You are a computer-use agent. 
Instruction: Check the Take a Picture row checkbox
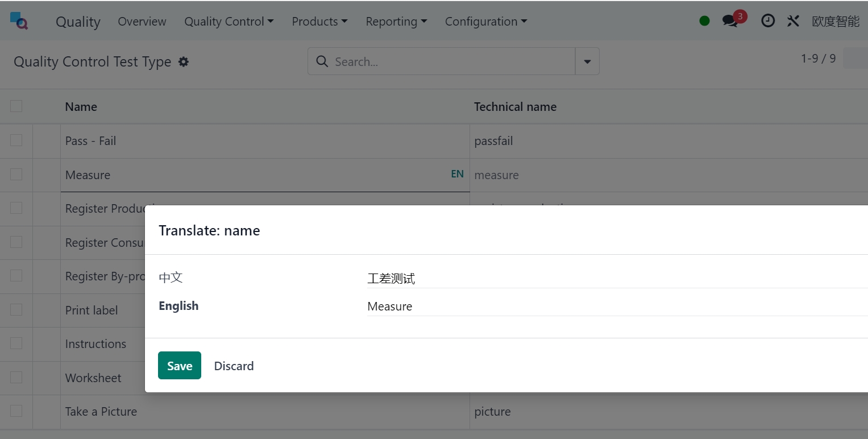click(16, 411)
